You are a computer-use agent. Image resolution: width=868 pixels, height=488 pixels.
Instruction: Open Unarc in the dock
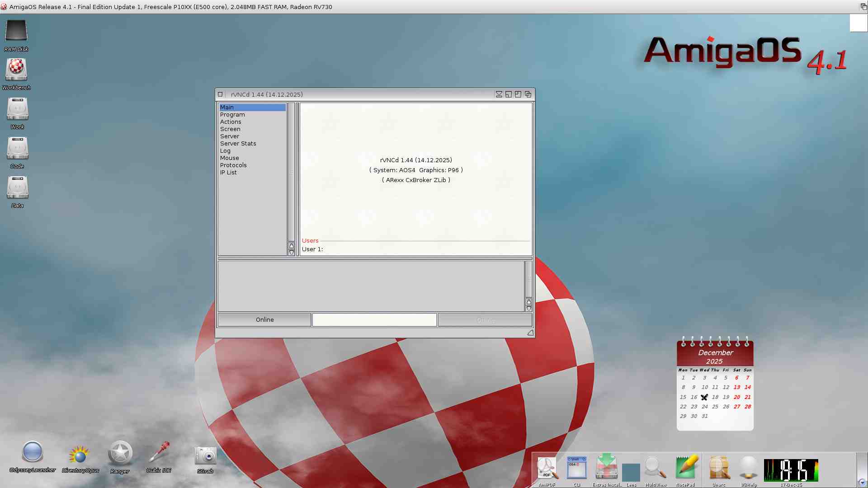point(719,468)
